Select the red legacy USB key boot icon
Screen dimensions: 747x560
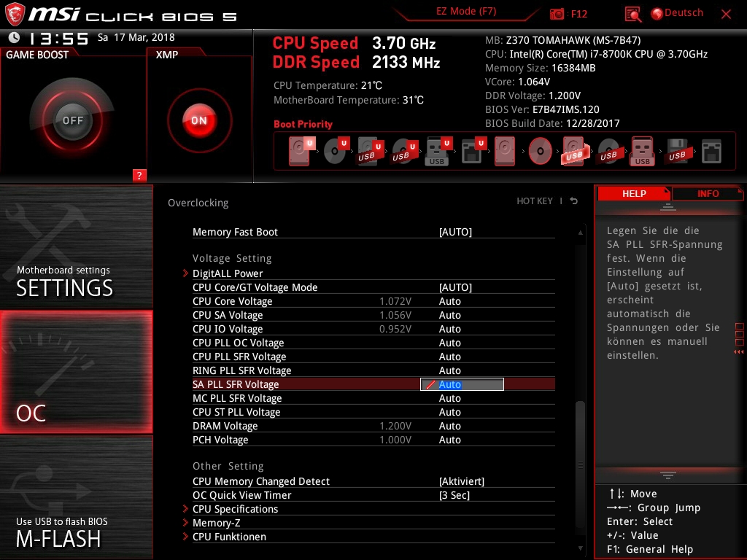642,151
